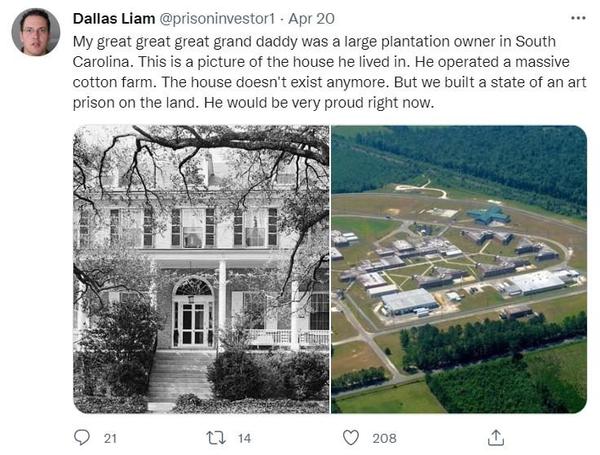Open the three-dot more options menu
Image resolution: width=600 pixels, height=455 pixels.
coord(578,18)
